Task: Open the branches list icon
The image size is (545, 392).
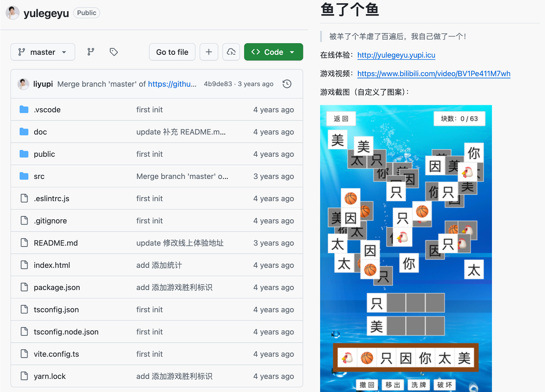Action: pyautogui.click(x=91, y=52)
